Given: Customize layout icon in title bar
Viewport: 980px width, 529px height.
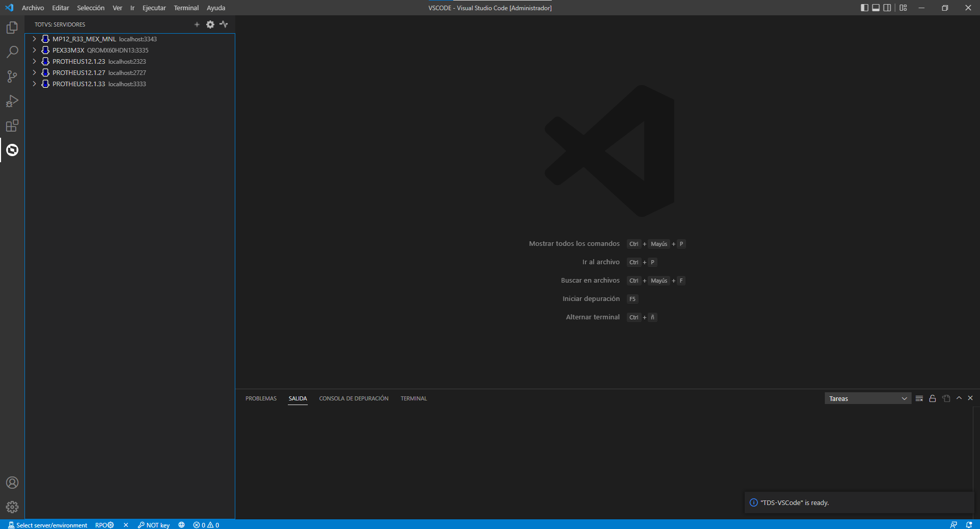Looking at the screenshot, I should click(903, 8).
